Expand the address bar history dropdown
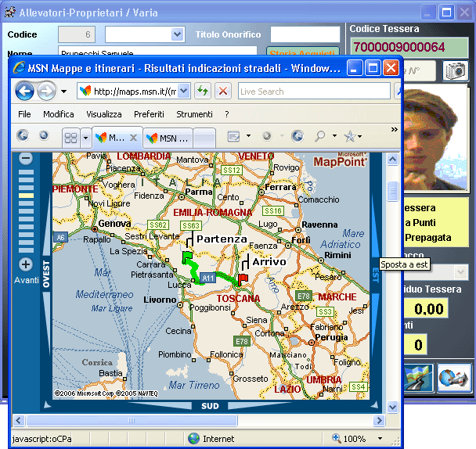The height and width of the screenshot is (449, 476). pyautogui.click(x=184, y=91)
